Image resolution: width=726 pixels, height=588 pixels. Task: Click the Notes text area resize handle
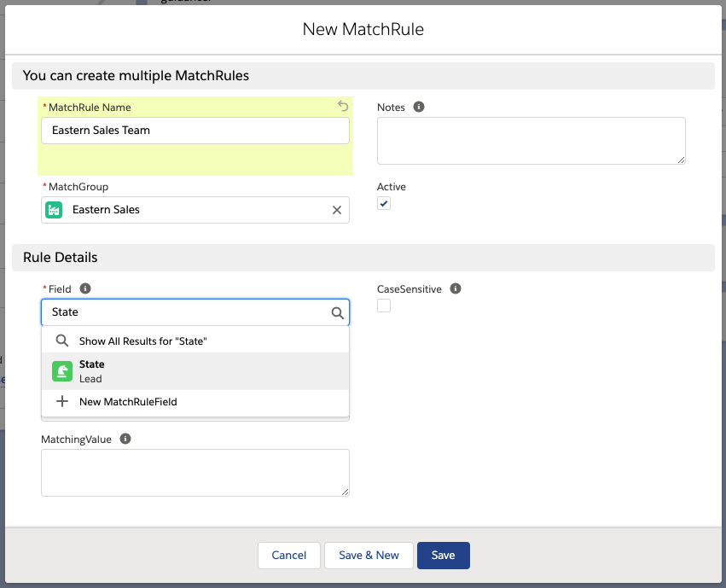pos(681,160)
